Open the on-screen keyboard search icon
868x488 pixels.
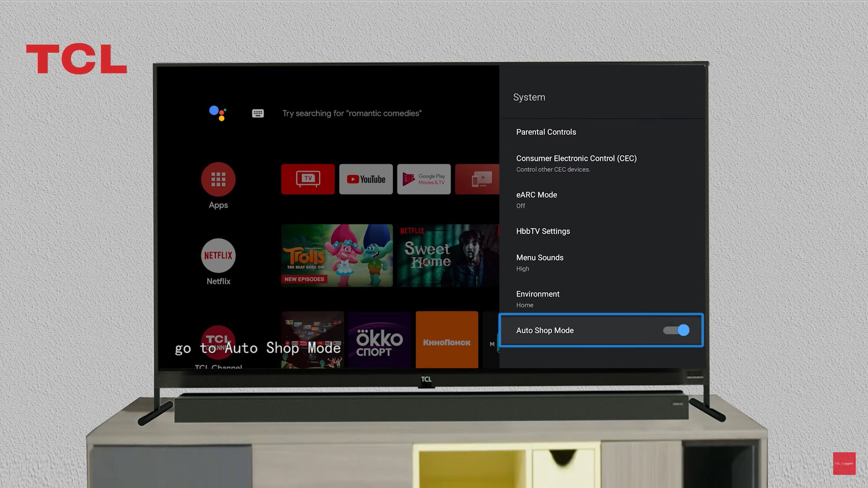[258, 114]
